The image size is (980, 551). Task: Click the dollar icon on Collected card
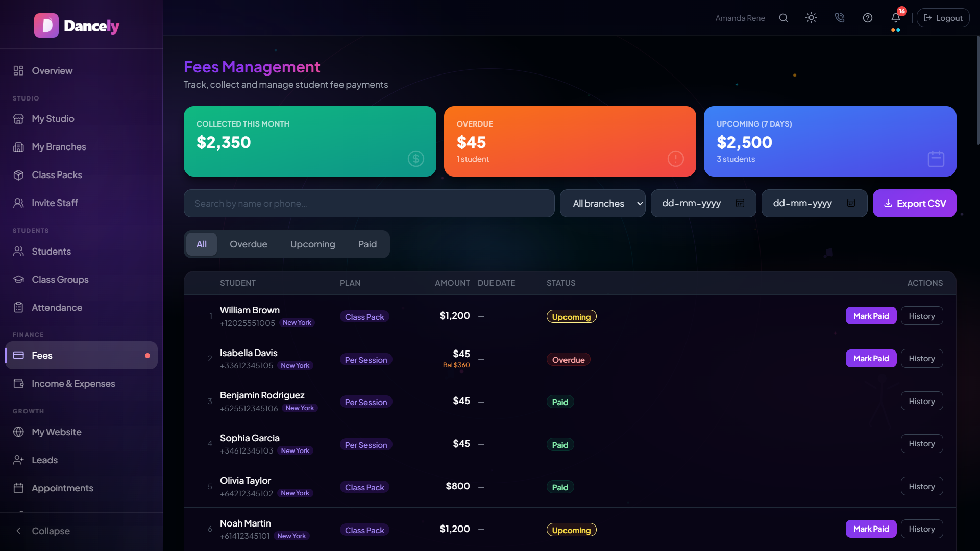click(x=416, y=159)
